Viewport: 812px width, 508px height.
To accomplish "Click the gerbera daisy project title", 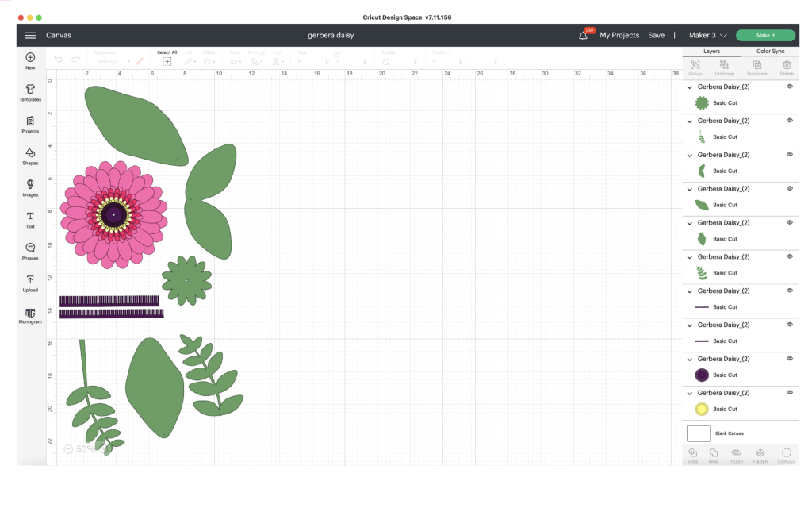I will tap(331, 35).
